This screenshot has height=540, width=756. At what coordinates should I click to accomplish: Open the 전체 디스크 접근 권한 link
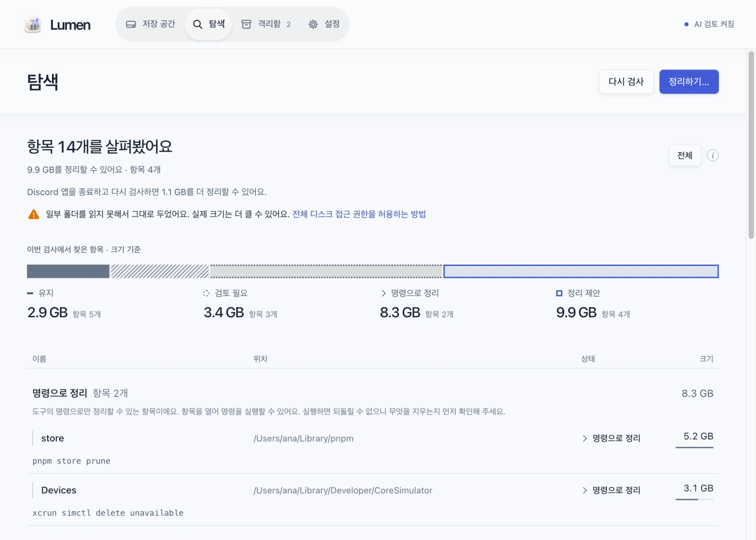click(x=359, y=214)
